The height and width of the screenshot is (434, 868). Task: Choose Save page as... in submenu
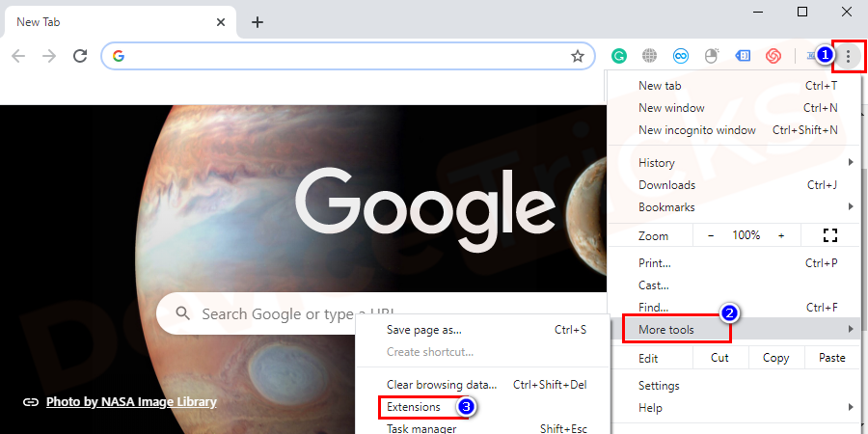point(482,330)
